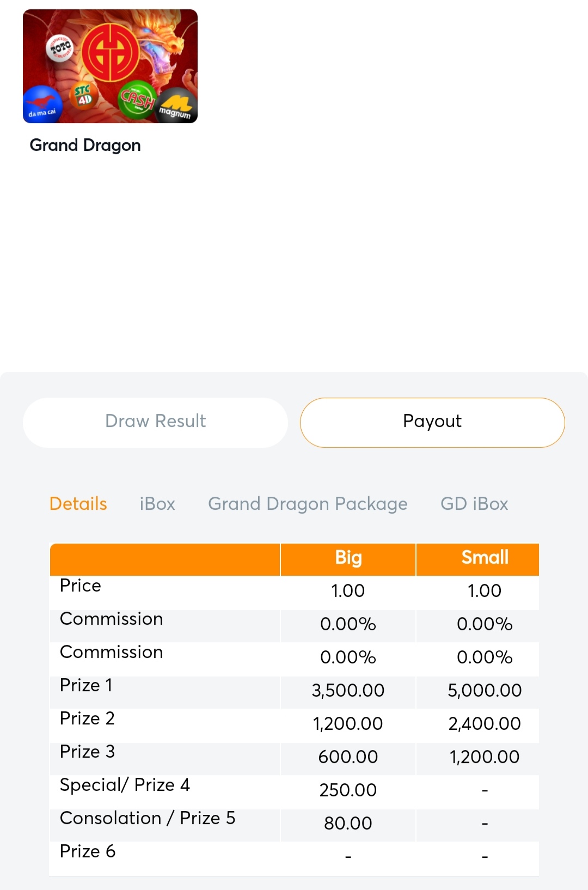Click the green Cash logo ball
Viewport: 588px width, 890px height.
click(x=137, y=99)
